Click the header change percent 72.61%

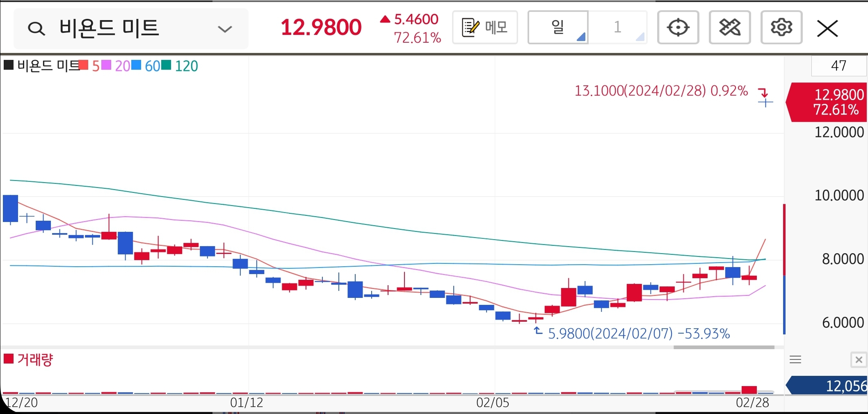pyautogui.click(x=418, y=38)
